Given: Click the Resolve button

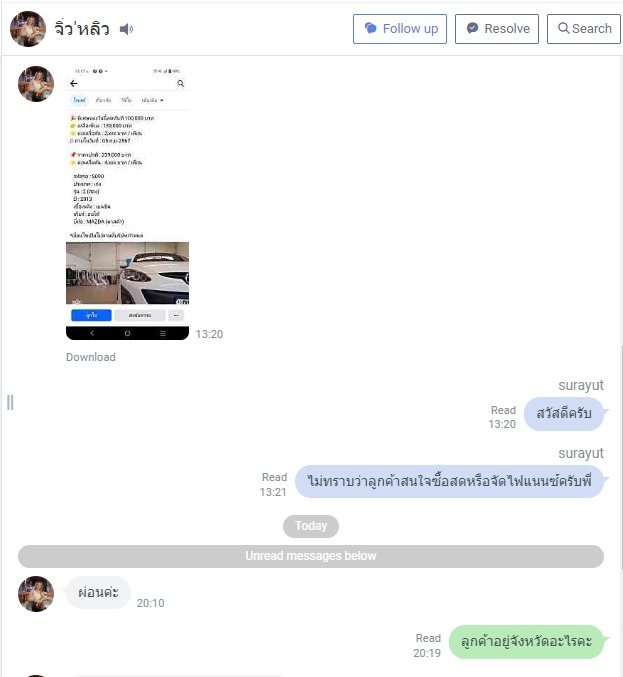Looking at the screenshot, I should (497, 29).
